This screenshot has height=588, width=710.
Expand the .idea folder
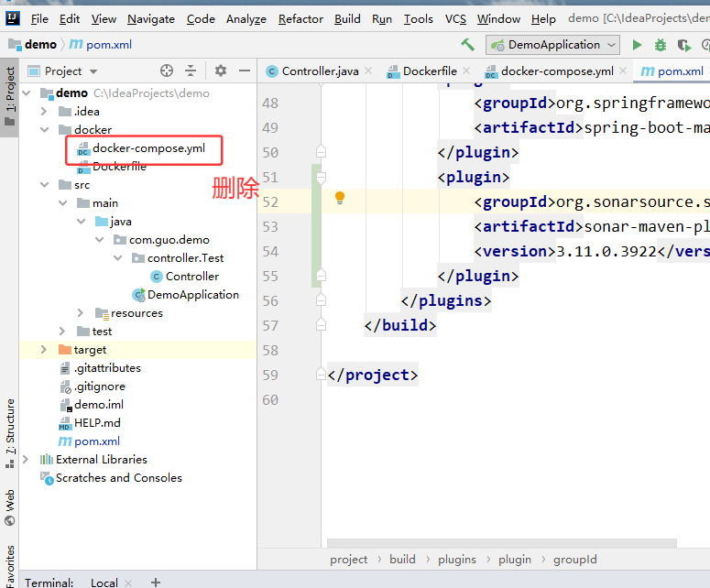[x=44, y=112]
